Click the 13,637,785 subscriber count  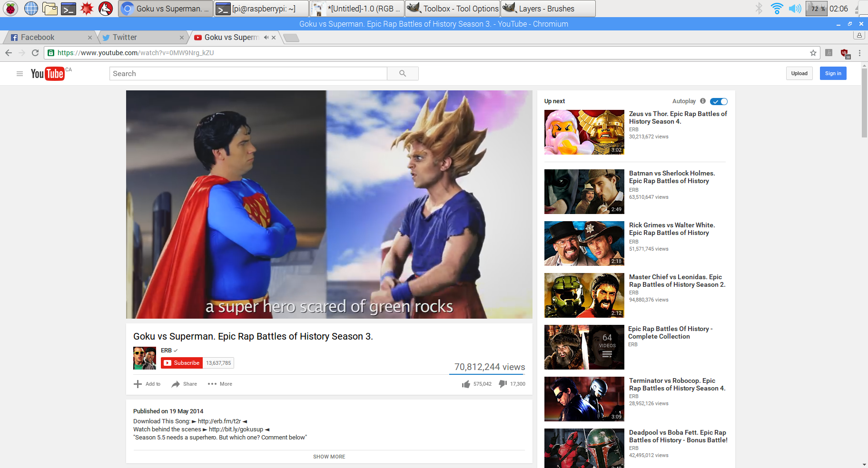click(x=218, y=363)
